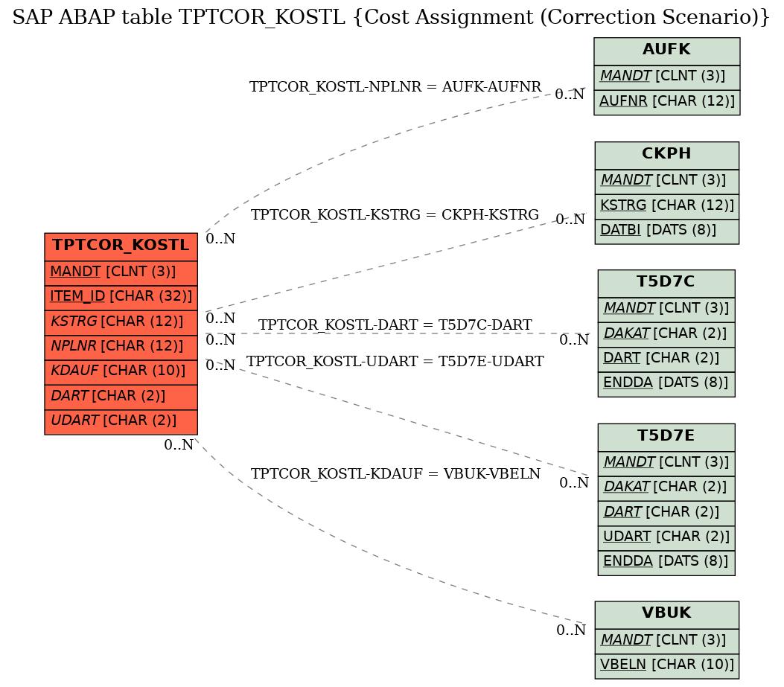
Task: Open the VBUK table header
Action: [666, 615]
